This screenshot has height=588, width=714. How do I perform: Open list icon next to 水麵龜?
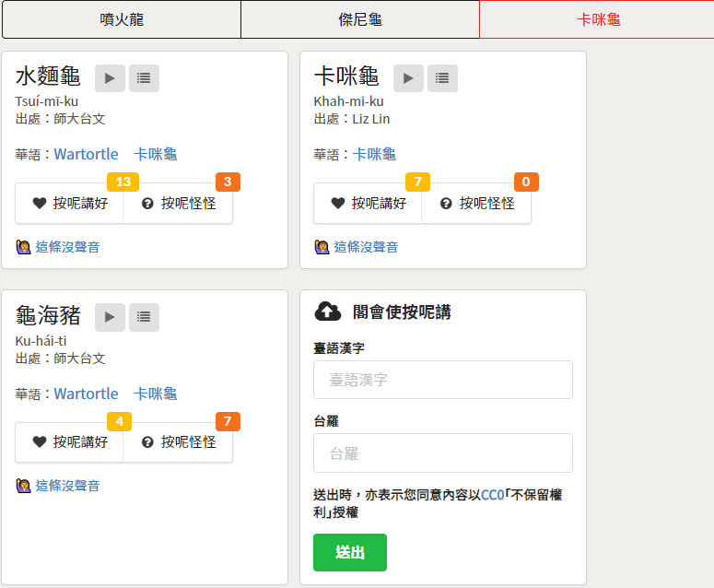(144, 78)
